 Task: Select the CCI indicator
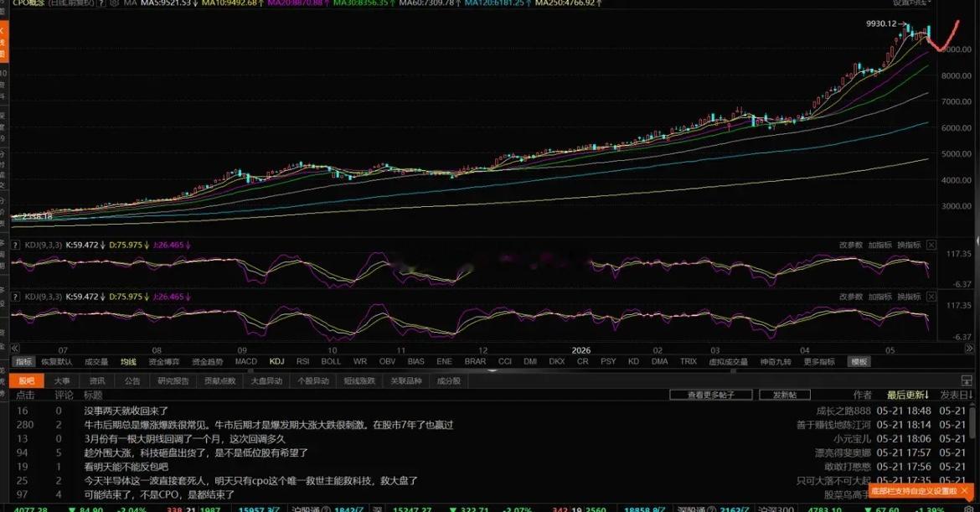pyautogui.click(x=505, y=361)
